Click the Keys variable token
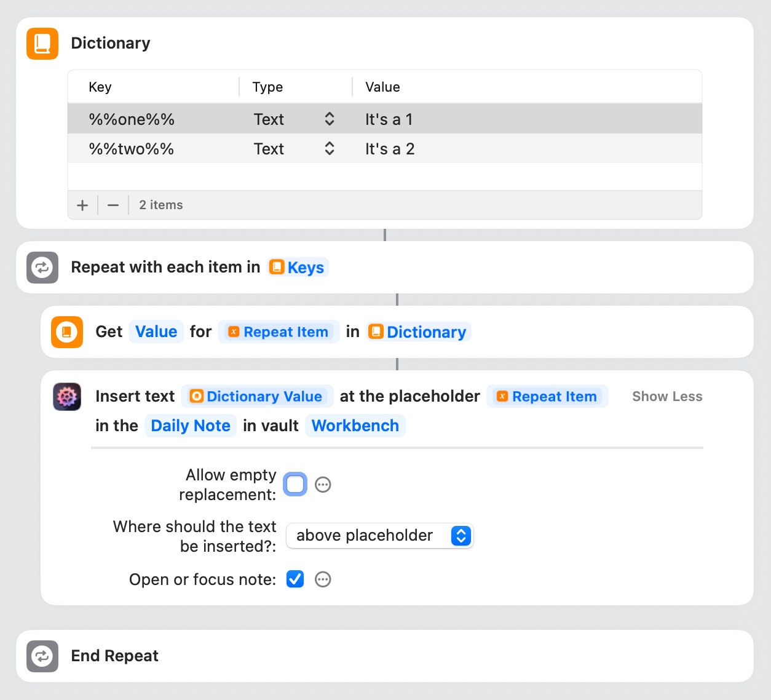The height and width of the screenshot is (700, 771). pyautogui.click(x=298, y=268)
